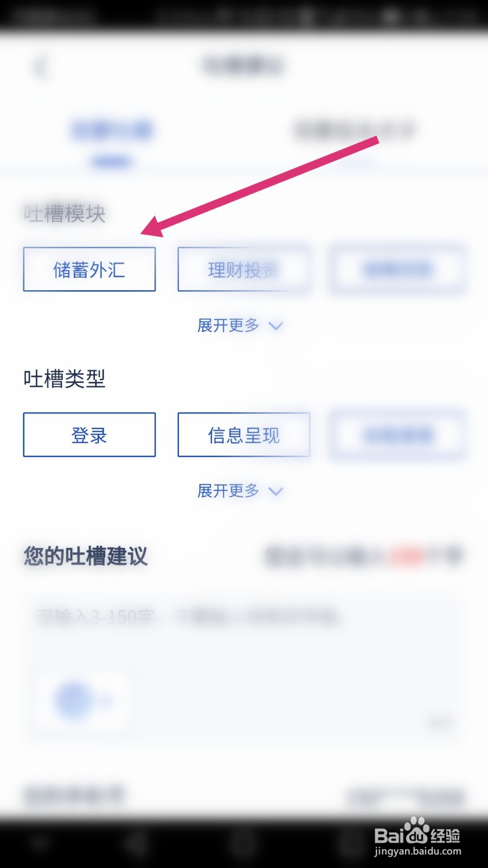Select the 信息呈现 feedback type

point(244,435)
